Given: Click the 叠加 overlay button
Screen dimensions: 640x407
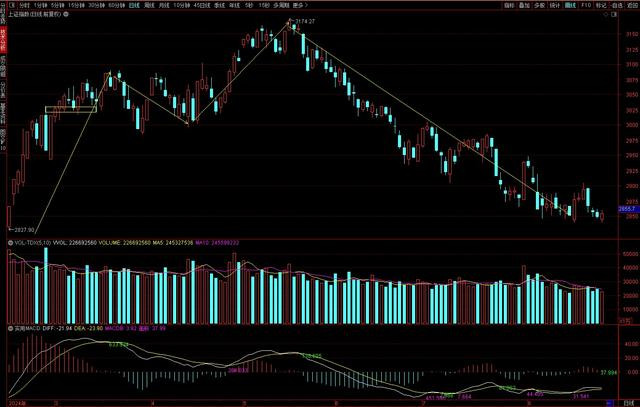Looking at the screenshot, I should [x=524, y=5].
